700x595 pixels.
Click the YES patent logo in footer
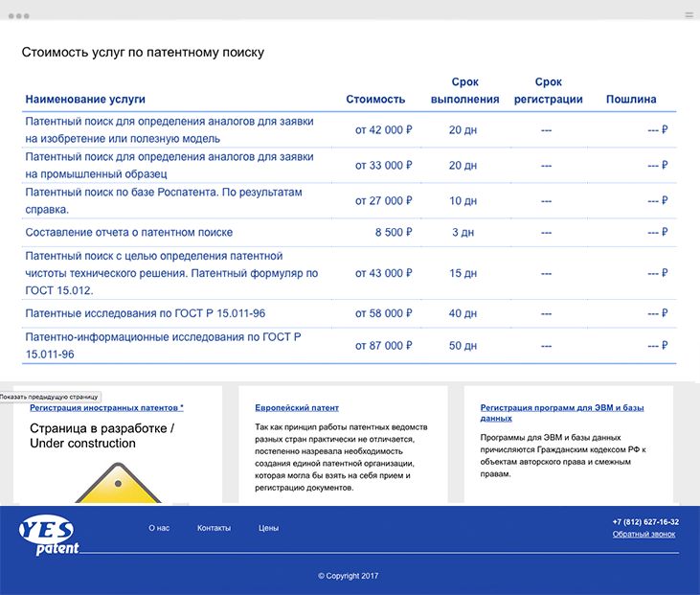(48, 535)
